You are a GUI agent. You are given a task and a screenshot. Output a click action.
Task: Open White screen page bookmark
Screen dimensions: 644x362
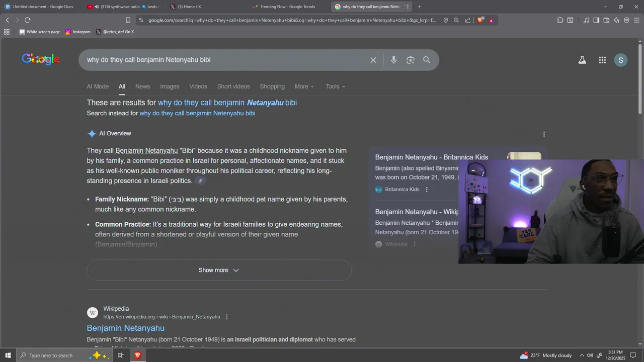point(39,32)
